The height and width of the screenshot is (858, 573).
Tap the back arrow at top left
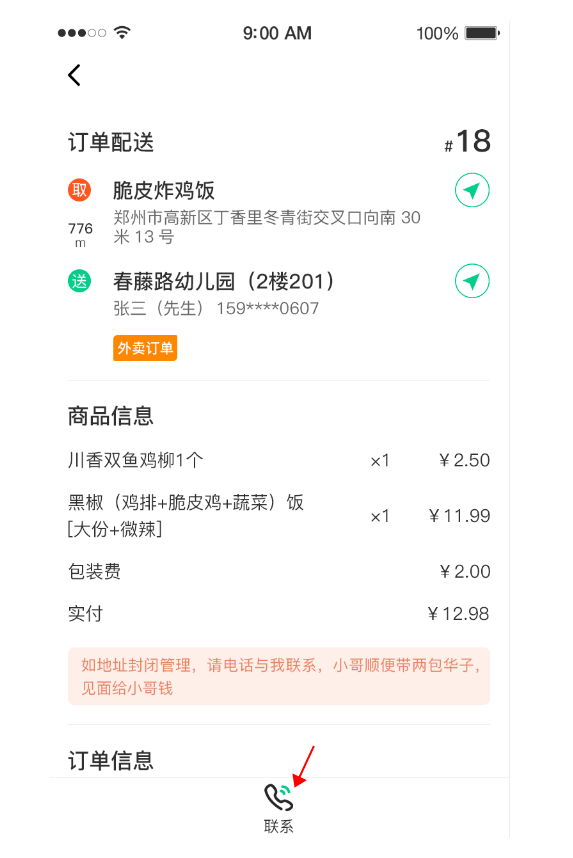74,76
